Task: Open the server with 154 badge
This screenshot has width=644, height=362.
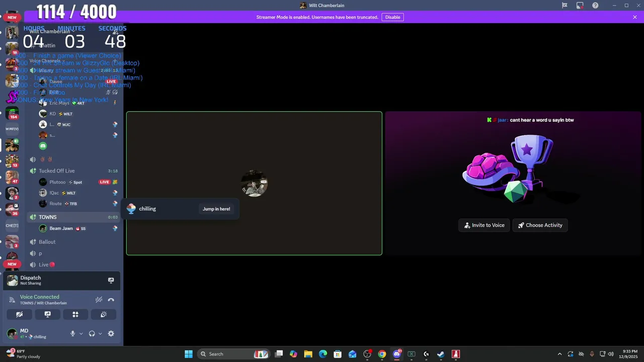Action: [12, 113]
